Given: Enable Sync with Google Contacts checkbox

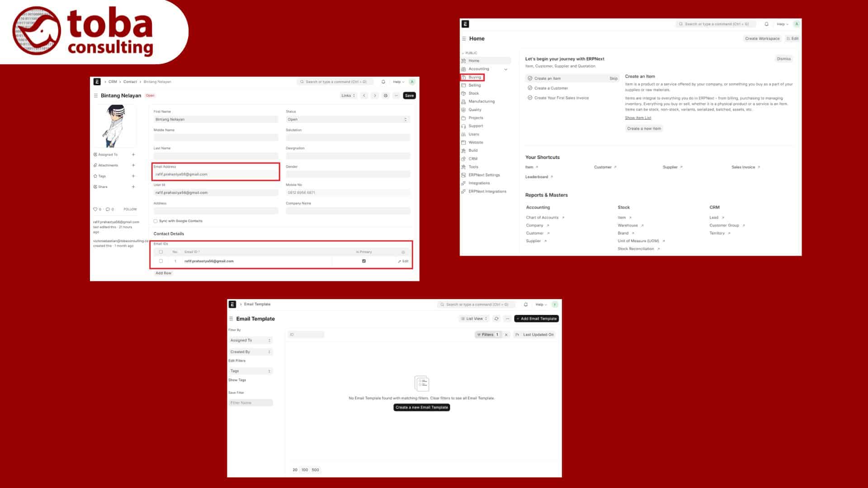Looking at the screenshot, I should click(156, 221).
